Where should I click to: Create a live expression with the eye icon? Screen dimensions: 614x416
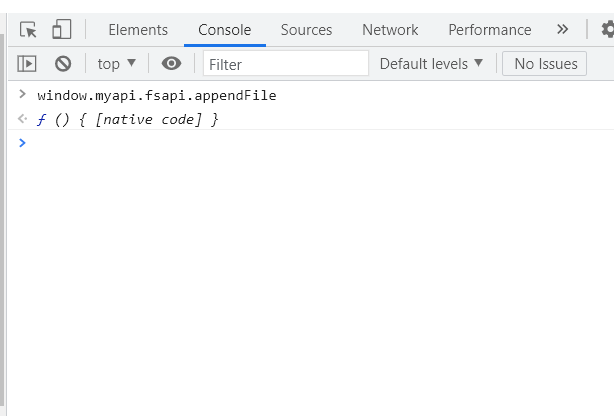[x=171, y=64]
